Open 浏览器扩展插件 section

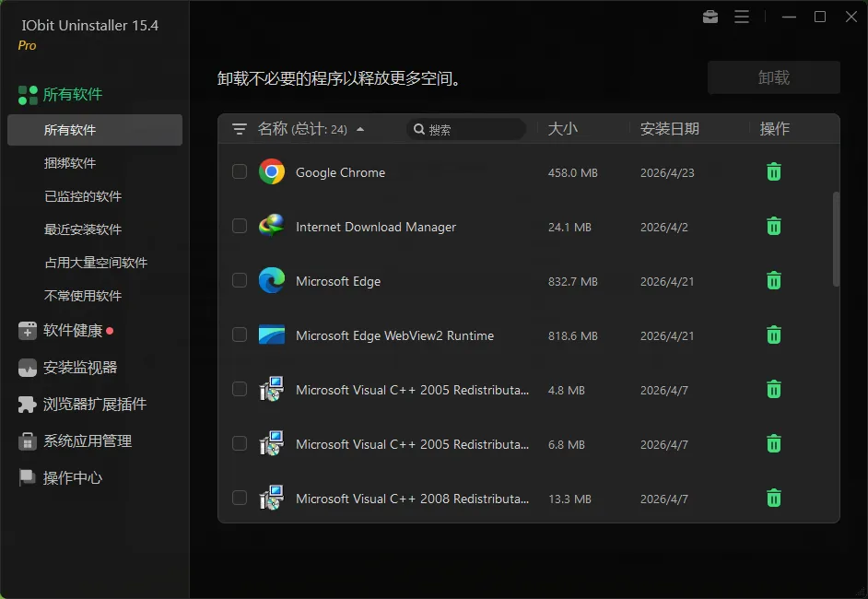95,405
